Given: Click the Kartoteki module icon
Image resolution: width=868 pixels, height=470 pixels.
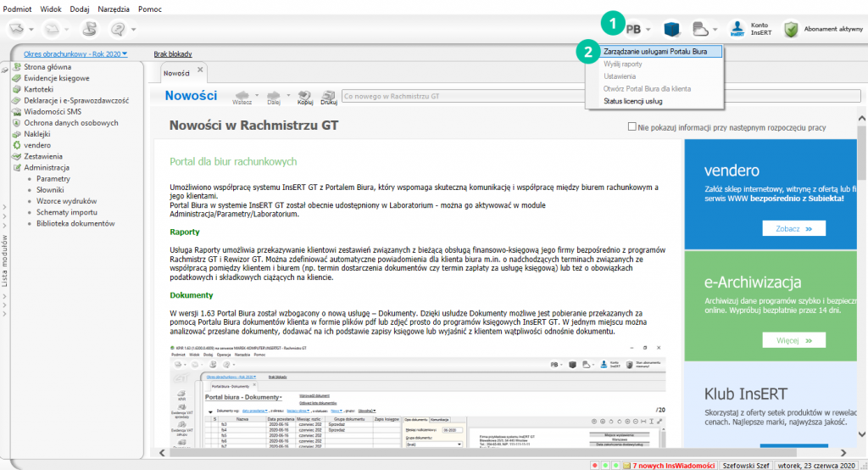Looking at the screenshot, I should [x=17, y=89].
